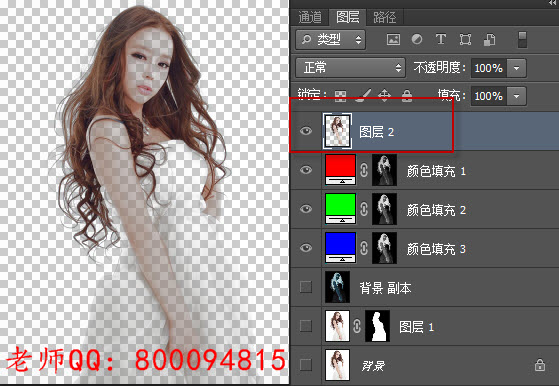559x386 pixels.
Task: Hide the 图层 2 layer
Action: (x=306, y=131)
